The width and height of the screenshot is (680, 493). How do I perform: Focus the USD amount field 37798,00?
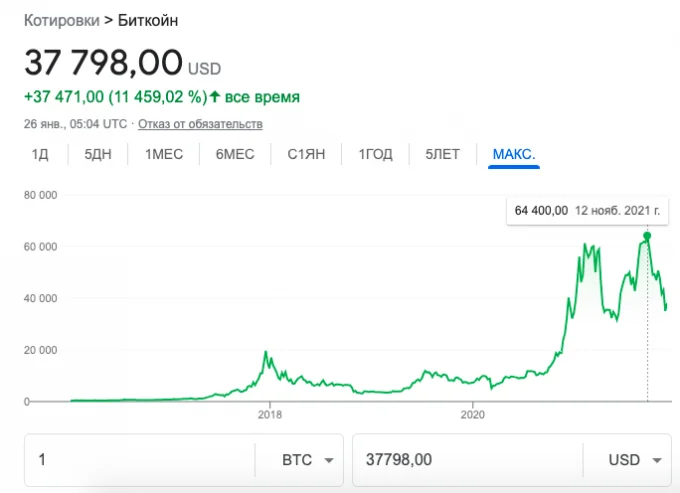pos(468,460)
